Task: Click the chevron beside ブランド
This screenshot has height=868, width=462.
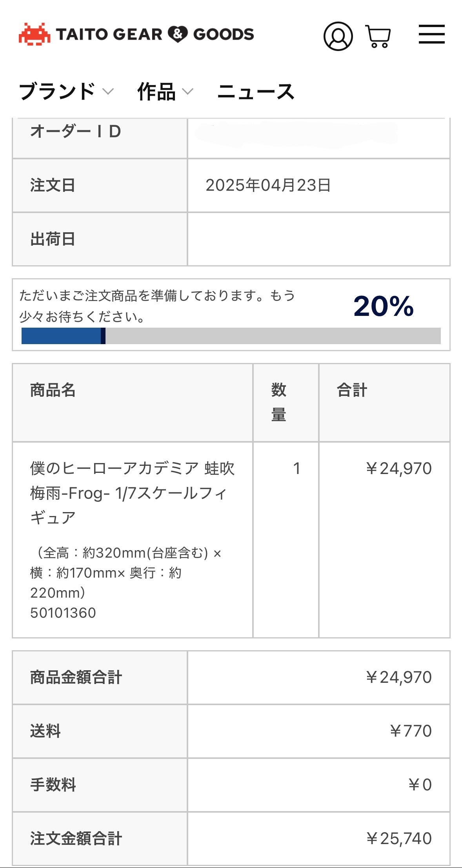Action: (x=108, y=92)
